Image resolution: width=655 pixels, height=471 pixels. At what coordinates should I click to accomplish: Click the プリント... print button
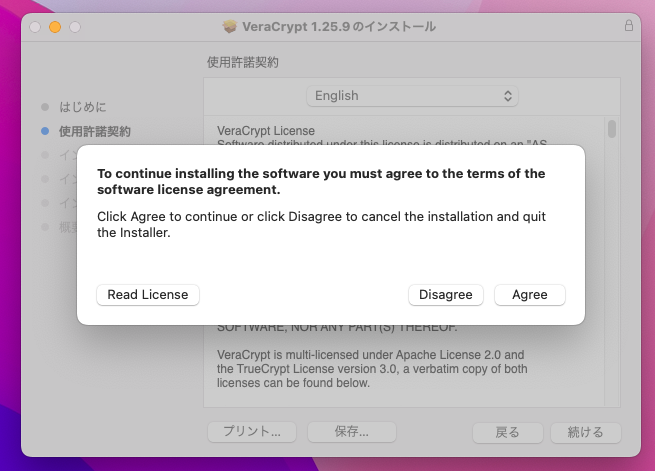pyautogui.click(x=251, y=432)
